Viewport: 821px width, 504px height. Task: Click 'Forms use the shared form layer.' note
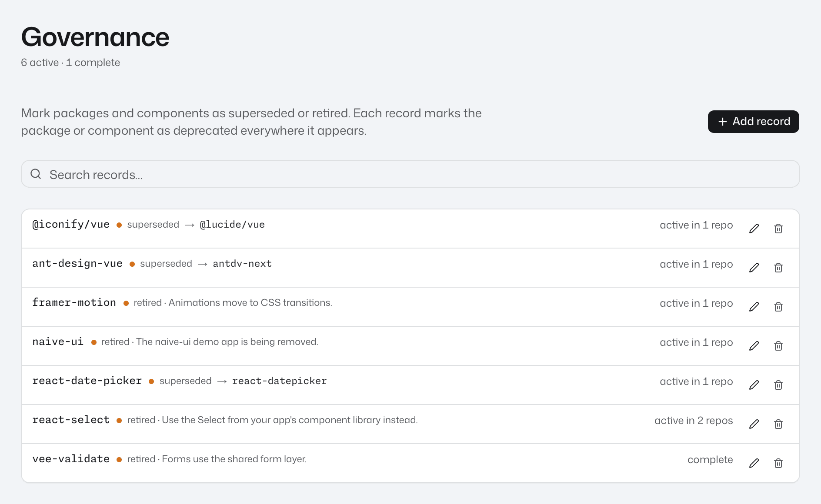coord(234,459)
